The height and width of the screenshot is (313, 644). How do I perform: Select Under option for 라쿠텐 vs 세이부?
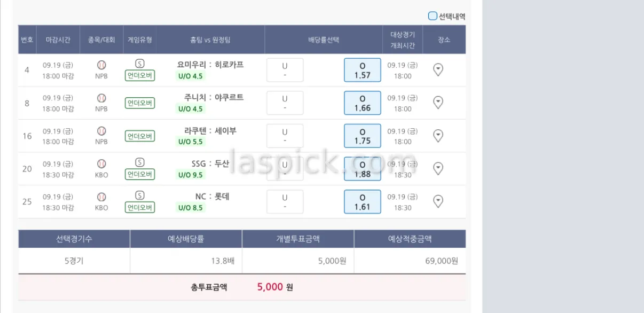[285, 136]
